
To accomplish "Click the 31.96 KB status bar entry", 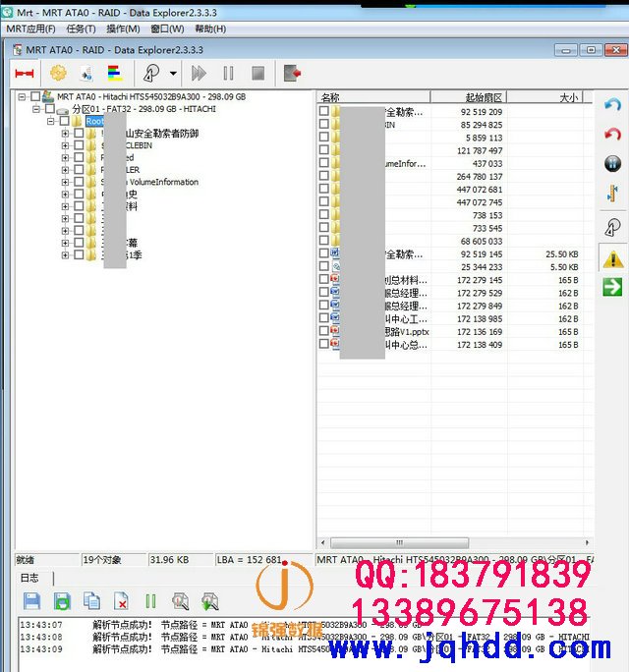I will [181, 560].
